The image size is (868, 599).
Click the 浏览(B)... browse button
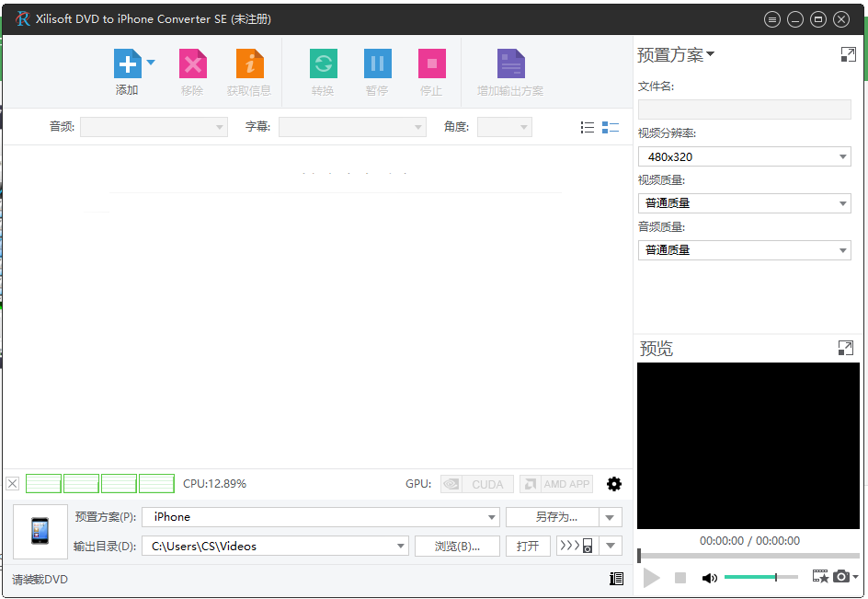click(457, 545)
